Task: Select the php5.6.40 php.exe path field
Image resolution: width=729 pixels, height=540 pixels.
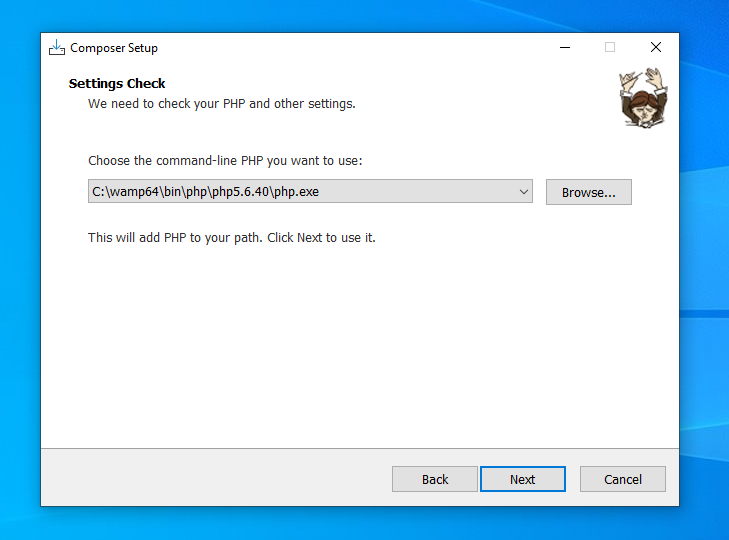Action: [300, 192]
